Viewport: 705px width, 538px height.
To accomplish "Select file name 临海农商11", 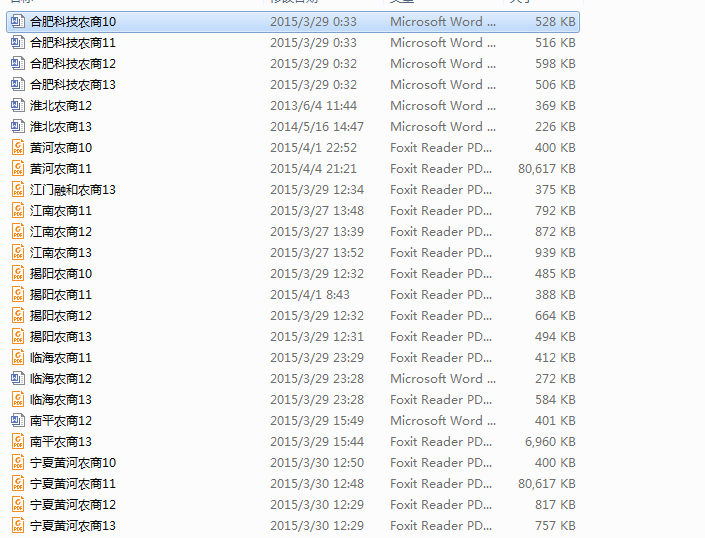I will (x=61, y=358).
